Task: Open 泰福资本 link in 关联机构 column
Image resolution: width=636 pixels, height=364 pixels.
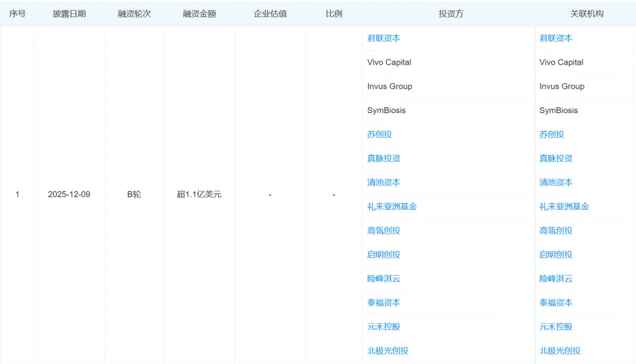Action: tap(556, 303)
